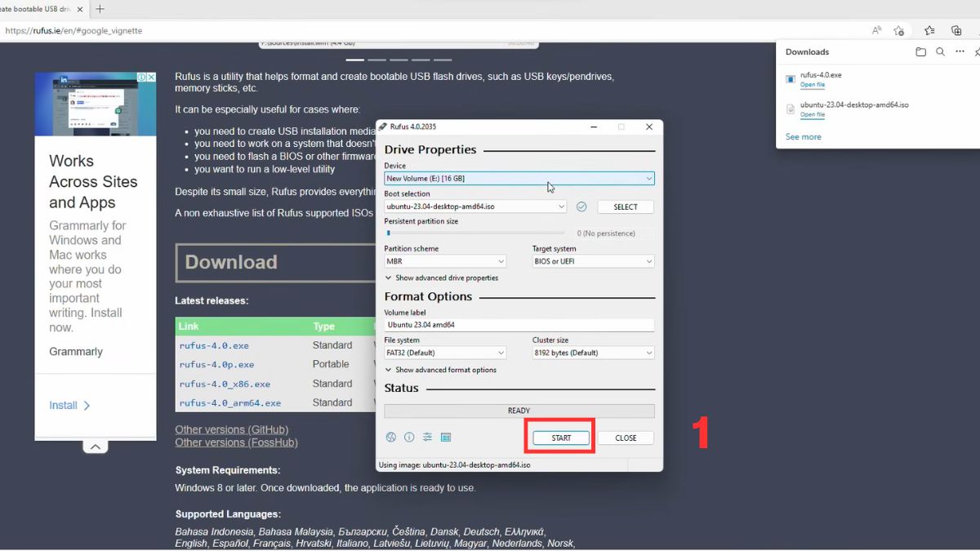
Task: Open Rufus About info icon
Action: 409,438
